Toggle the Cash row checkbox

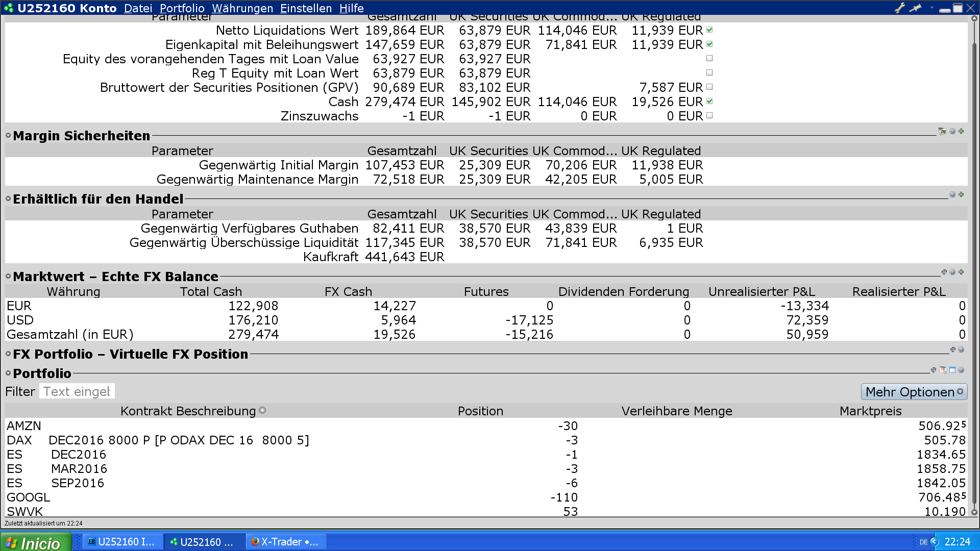[709, 102]
